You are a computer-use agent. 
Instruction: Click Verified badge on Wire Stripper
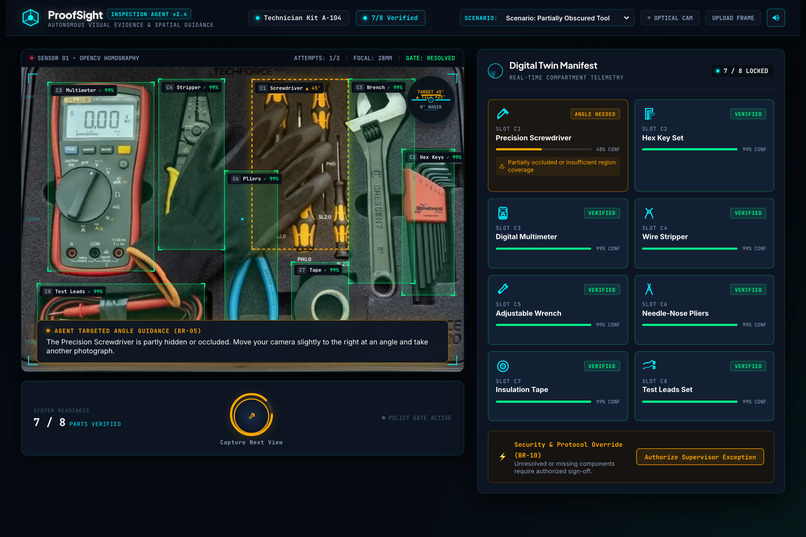tap(748, 213)
